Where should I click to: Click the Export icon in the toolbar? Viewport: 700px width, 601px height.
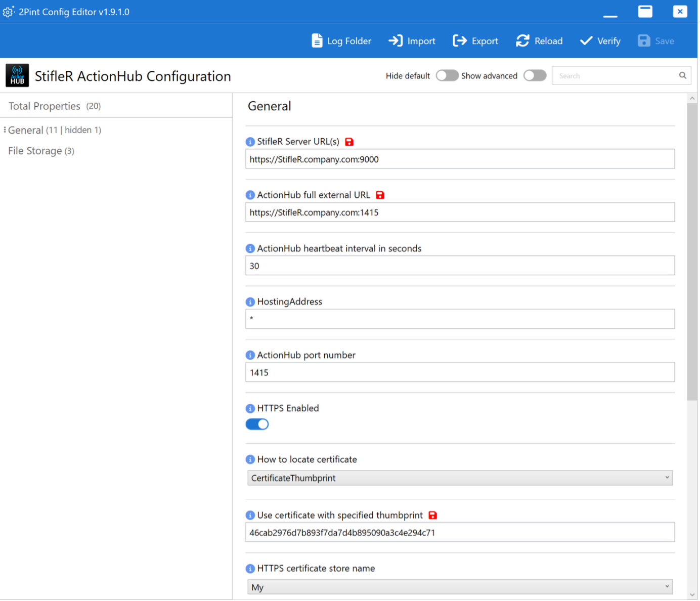[x=459, y=40]
